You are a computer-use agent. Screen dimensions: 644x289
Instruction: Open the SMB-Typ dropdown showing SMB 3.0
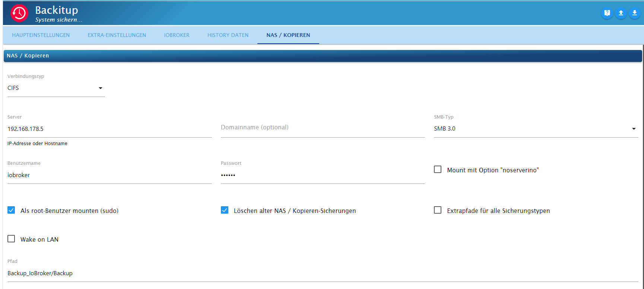coord(536,129)
